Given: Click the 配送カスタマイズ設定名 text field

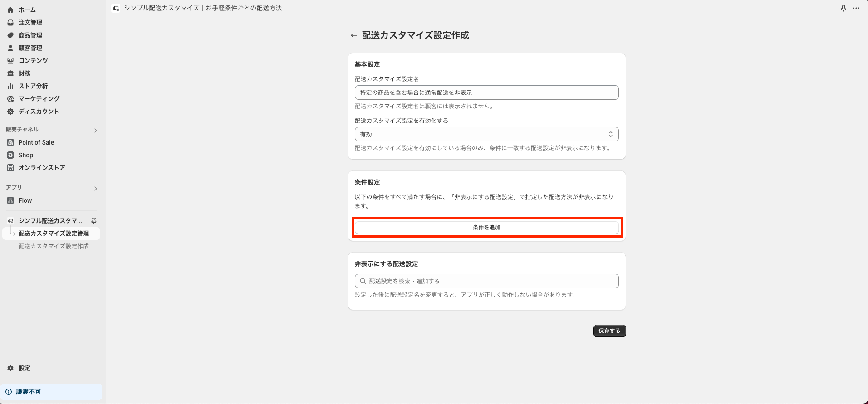Looking at the screenshot, I should (x=487, y=92).
